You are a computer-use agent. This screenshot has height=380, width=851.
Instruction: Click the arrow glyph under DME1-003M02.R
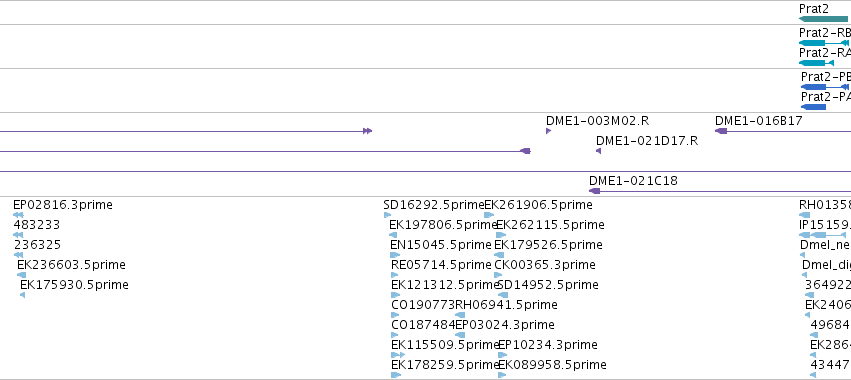pos(548,131)
